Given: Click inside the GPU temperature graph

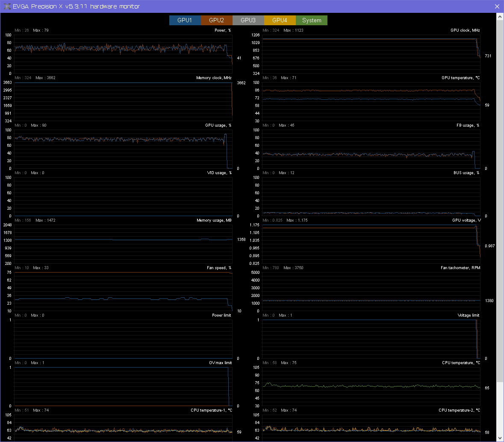Looking at the screenshot, I should click(371, 102).
